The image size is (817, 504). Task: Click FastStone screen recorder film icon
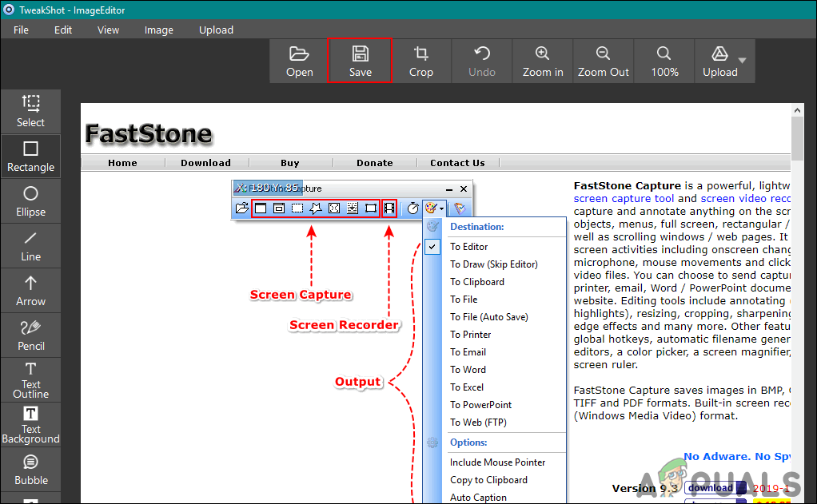pos(389,208)
